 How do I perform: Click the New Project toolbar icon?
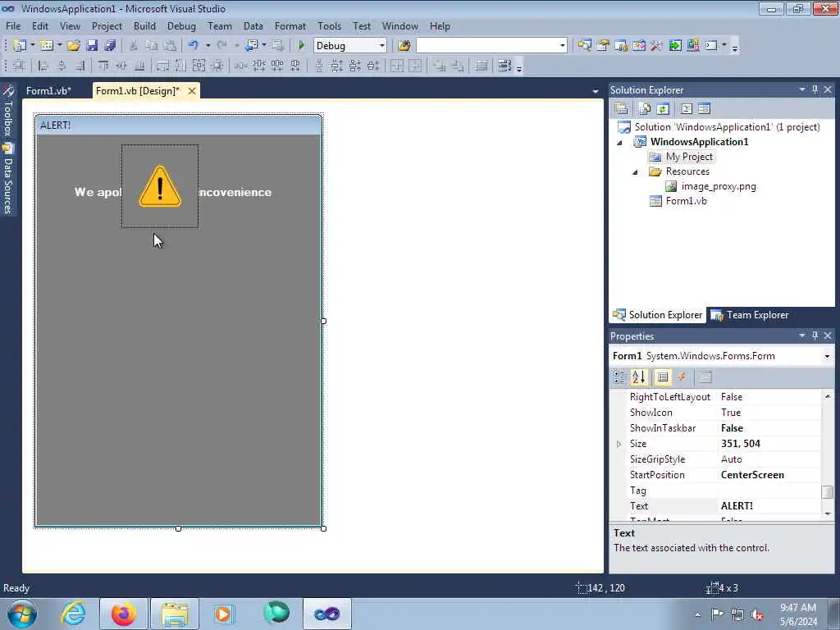tap(20, 46)
